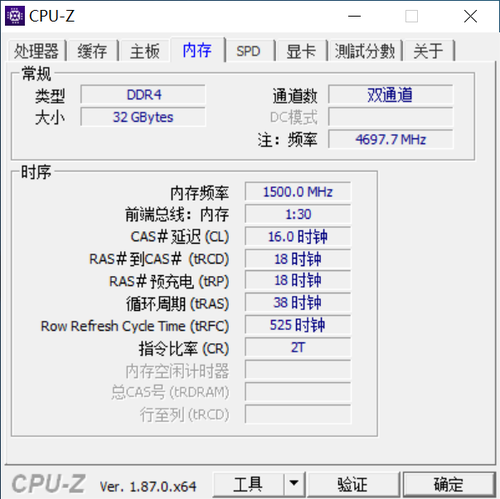Screen dimensions: 500x499
Task: Open the 显卡 tab
Action: [x=301, y=51]
